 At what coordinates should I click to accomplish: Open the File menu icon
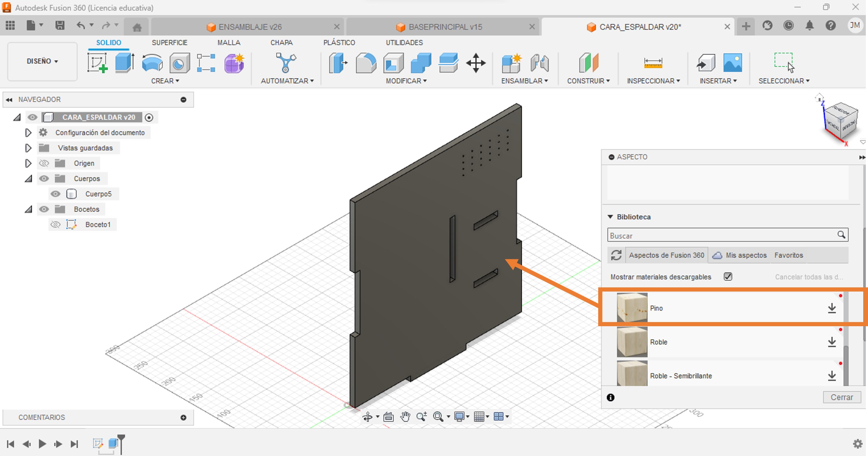click(x=31, y=26)
